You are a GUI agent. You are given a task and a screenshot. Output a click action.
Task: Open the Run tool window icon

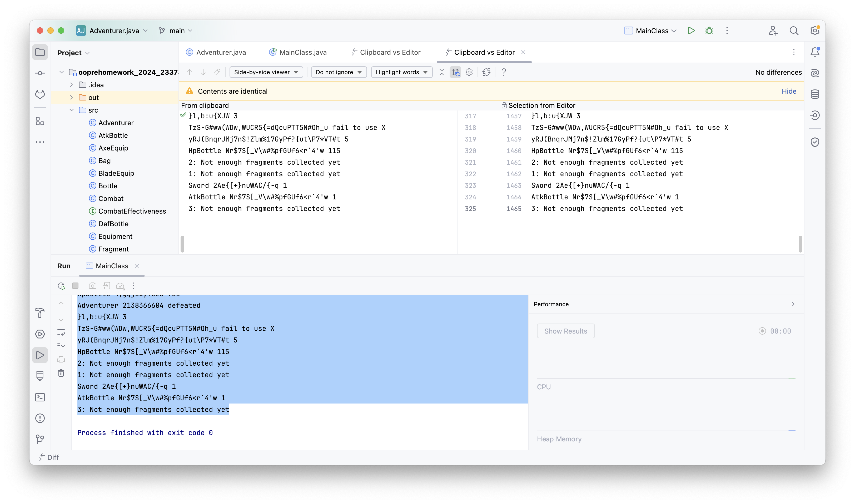[40, 355]
